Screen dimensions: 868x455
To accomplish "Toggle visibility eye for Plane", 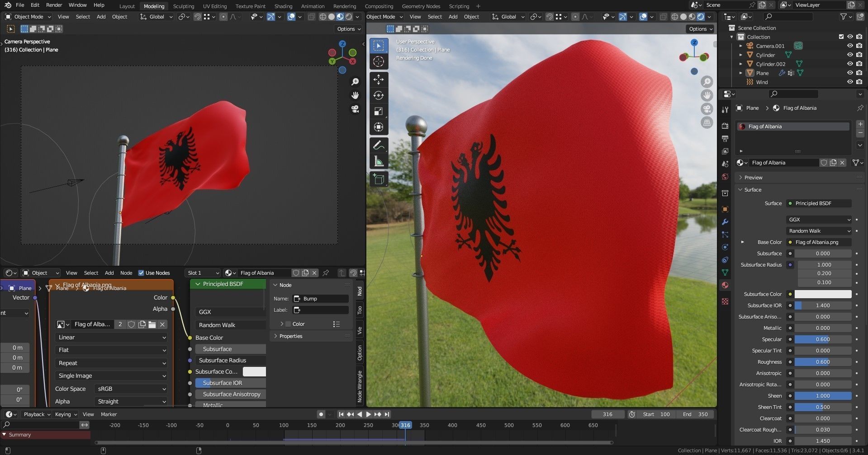I will [x=850, y=73].
